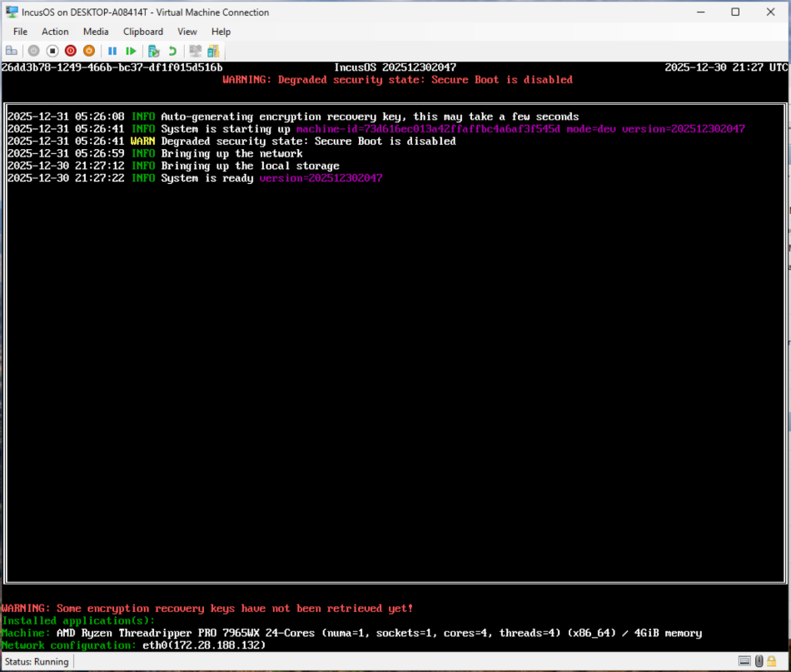Click the lock icon in the status bar
Screen dimensions: 791x672
point(771,661)
